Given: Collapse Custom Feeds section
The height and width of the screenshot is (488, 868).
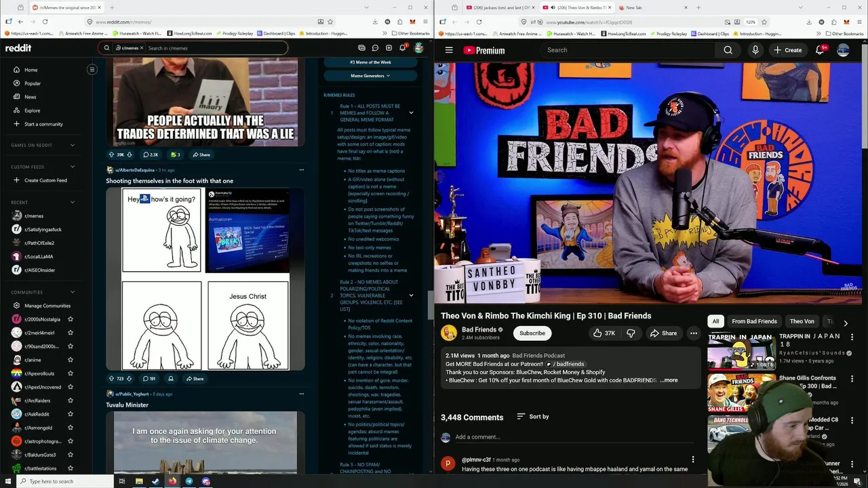Looking at the screenshot, I should point(73,167).
